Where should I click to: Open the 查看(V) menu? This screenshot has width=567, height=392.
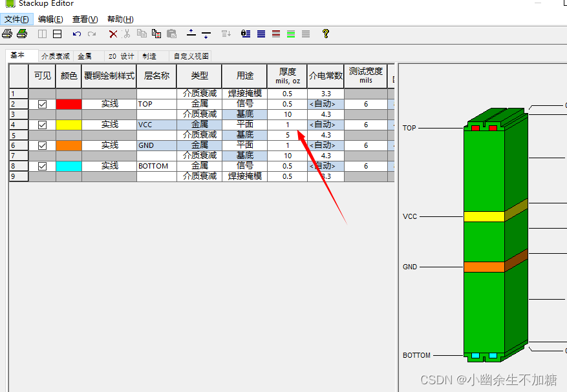[x=85, y=19]
